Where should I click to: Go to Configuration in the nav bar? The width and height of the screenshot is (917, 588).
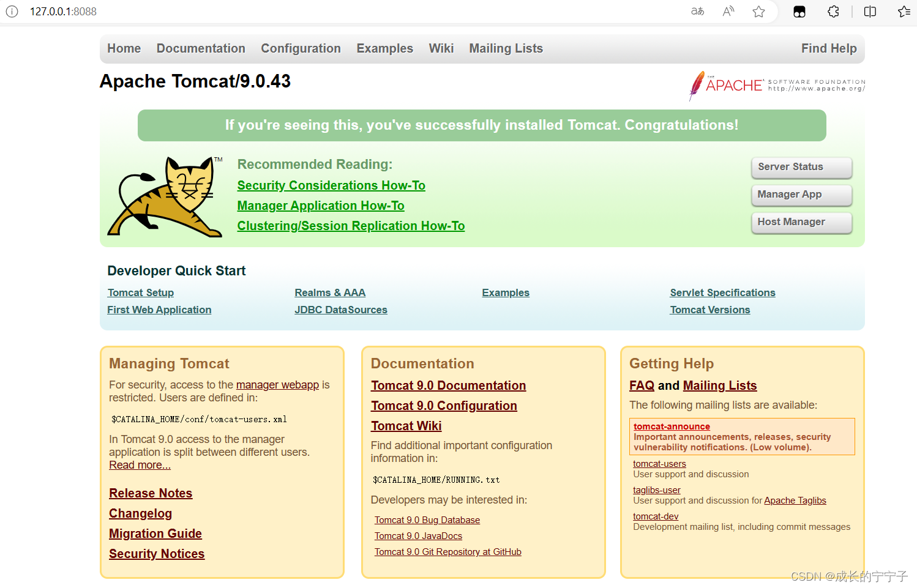tap(301, 48)
